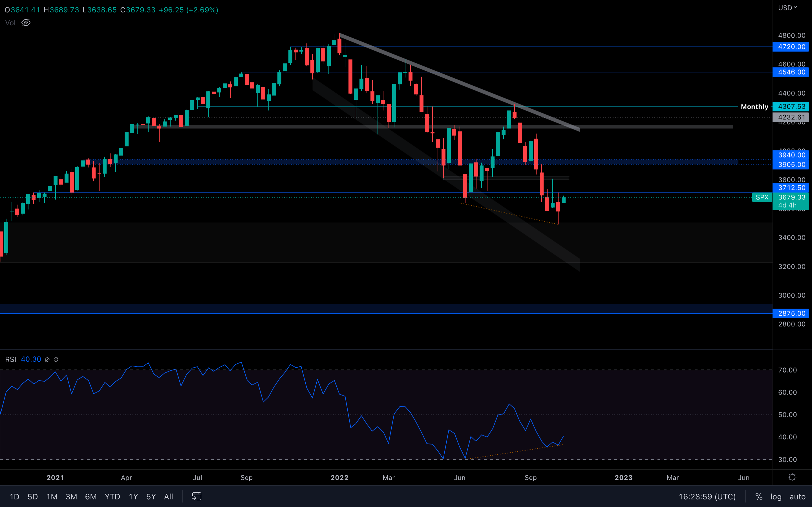Click the RSI indicator label
Image resolution: width=812 pixels, height=507 pixels.
point(11,359)
